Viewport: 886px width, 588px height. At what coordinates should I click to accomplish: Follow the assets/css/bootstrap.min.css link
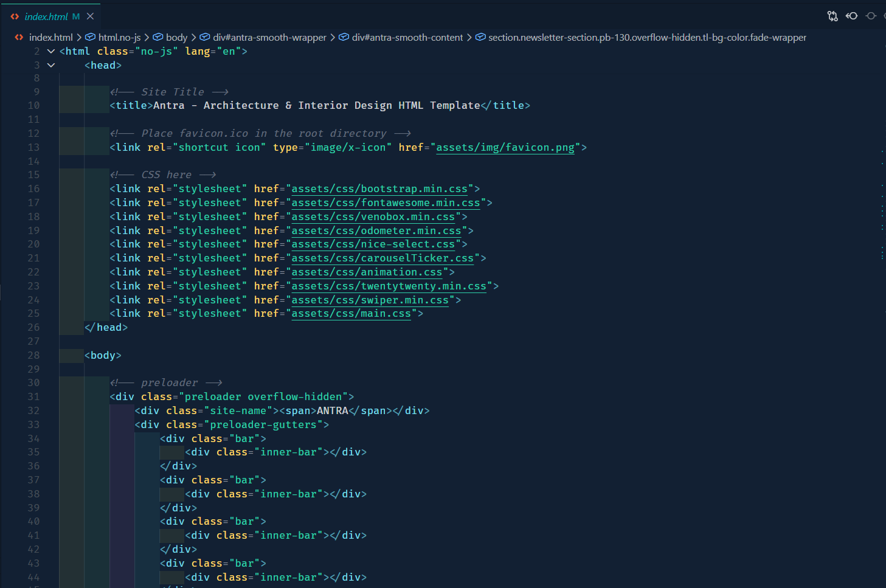[x=379, y=189]
